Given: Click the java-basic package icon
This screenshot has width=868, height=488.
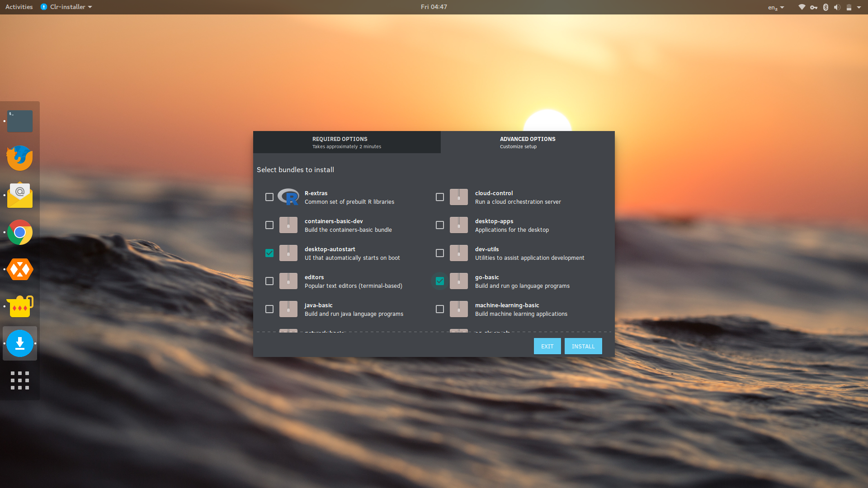Looking at the screenshot, I should 288,309.
